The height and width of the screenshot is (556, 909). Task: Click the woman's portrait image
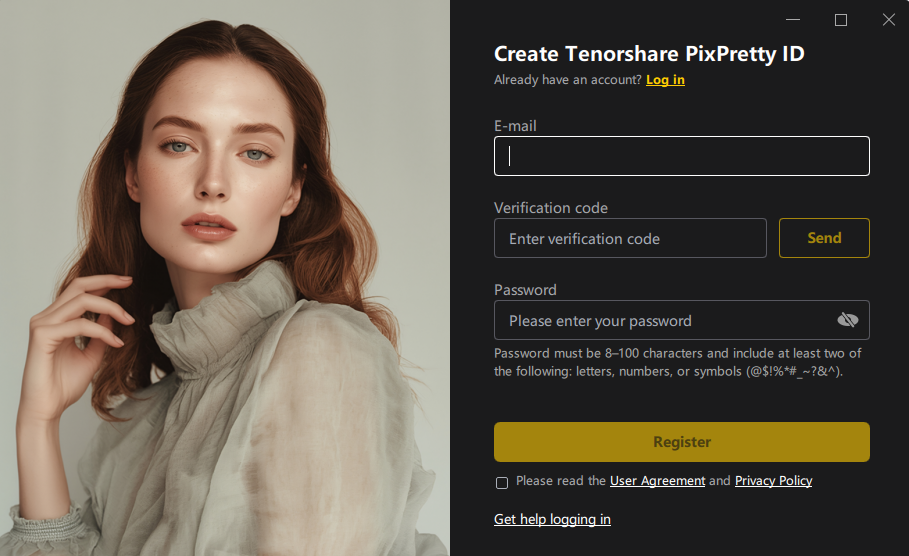224,278
